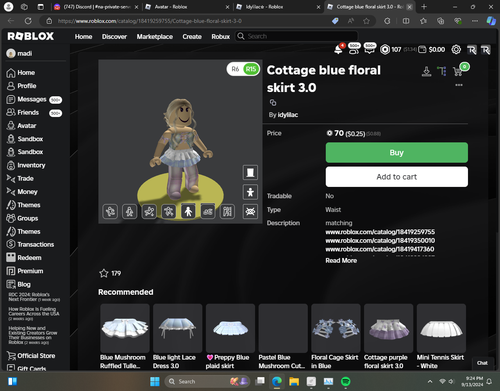Open the notifications bell icon
Image resolution: width=500 pixels, height=391 pixels.
(338, 49)
